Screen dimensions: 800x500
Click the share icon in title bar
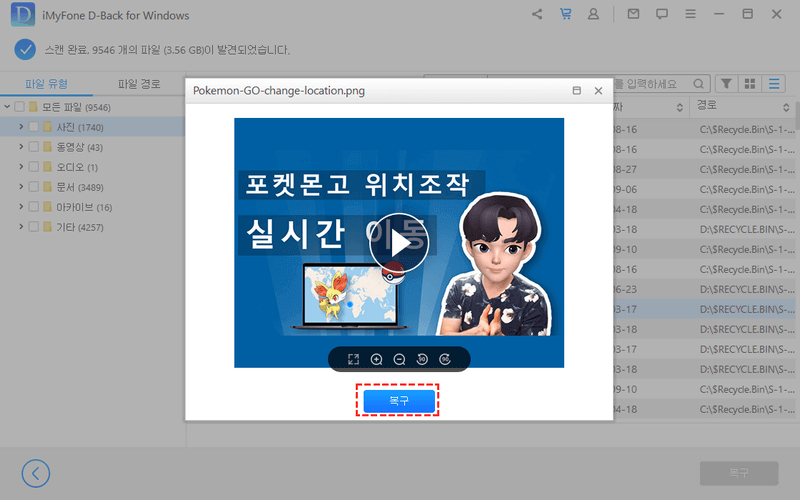tap(537, 14)
